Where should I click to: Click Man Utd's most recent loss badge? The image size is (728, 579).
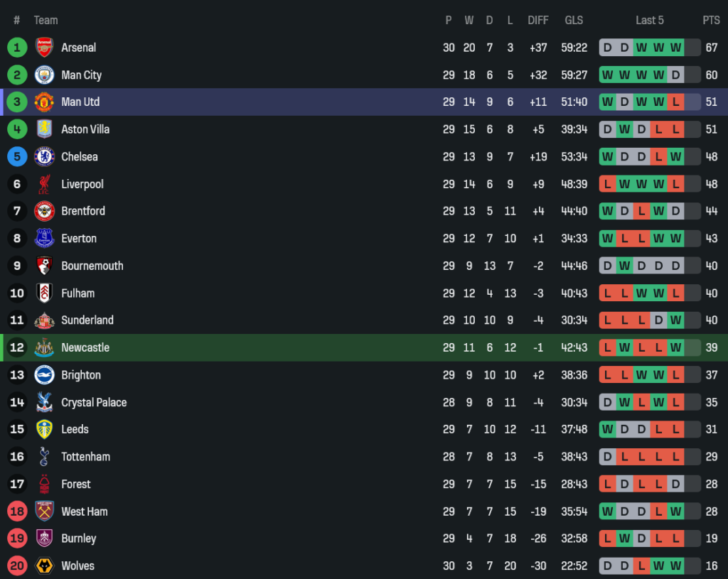pyautogui.click(x=675, y=102)
